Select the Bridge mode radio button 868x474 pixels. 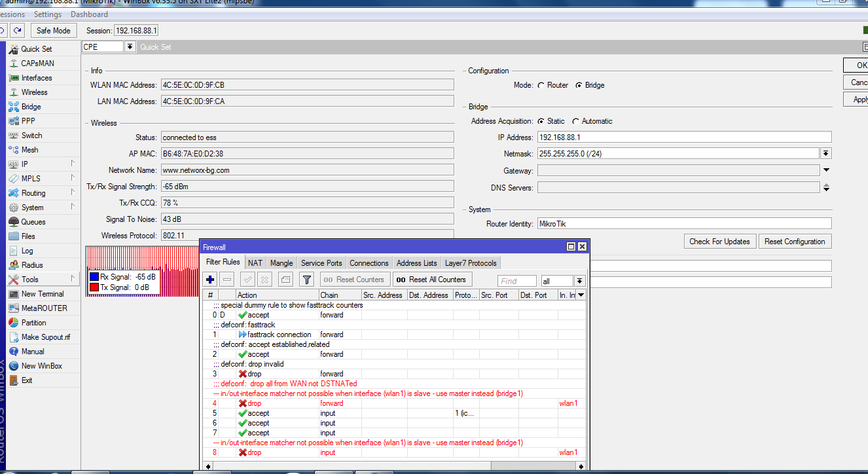click(579, 85)
